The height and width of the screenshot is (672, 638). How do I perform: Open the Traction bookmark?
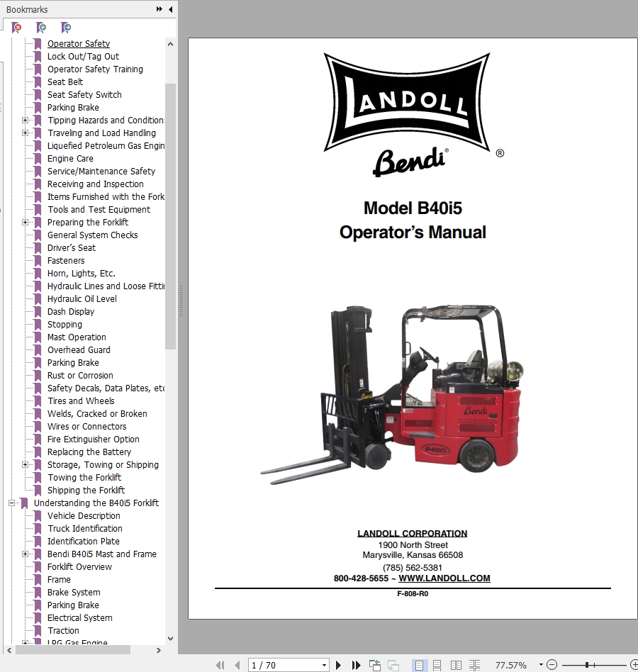[x=63, y=631]
